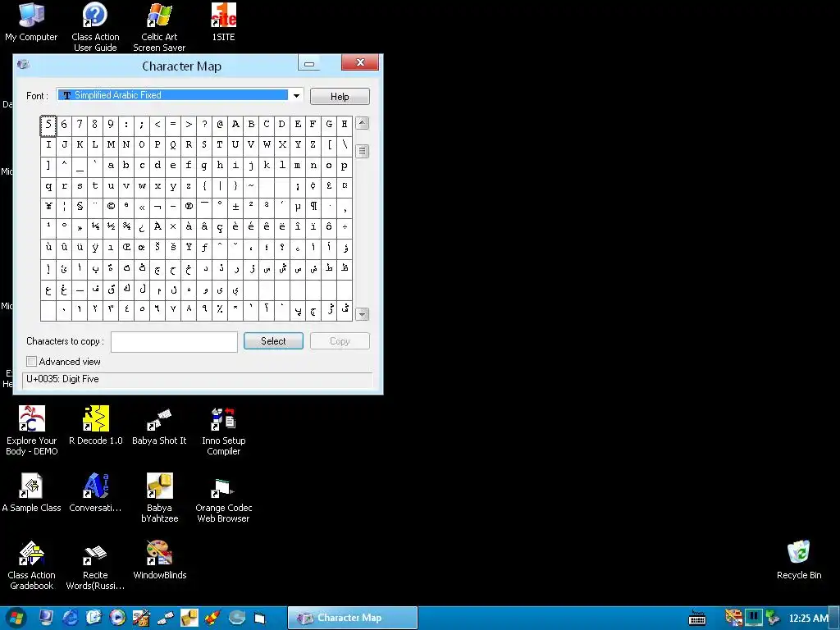Open A Sample Class desktop icon
This screenshot has height=630, width=840.
pyautogui.click(x=31, y=492)
